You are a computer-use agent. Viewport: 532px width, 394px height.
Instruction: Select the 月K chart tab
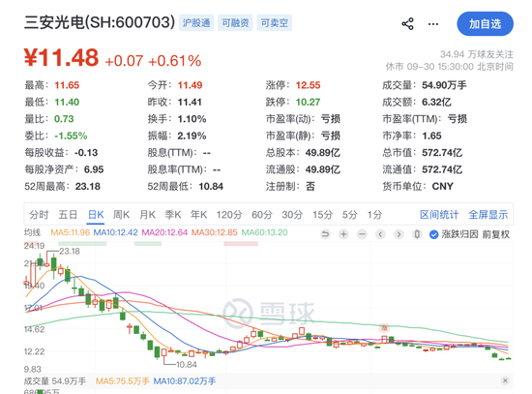148,215
